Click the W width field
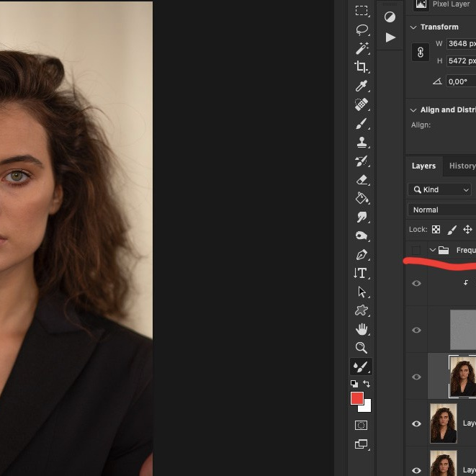Viewport: 476px width, 476px height. (x=462, y=44)
